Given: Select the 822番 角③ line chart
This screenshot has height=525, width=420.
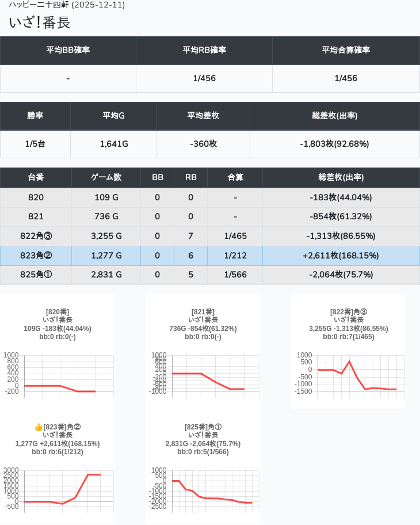Looking at the screenshot, I should (x=348, y=374).
